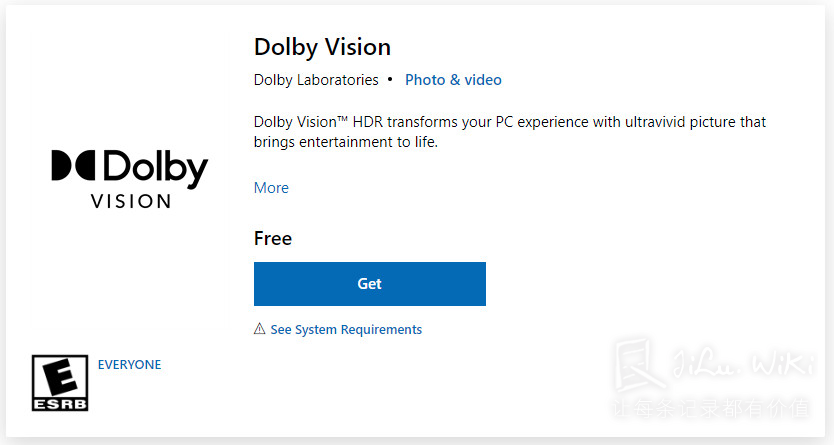Click the JiLu Wiki watermark document icon

639,365
